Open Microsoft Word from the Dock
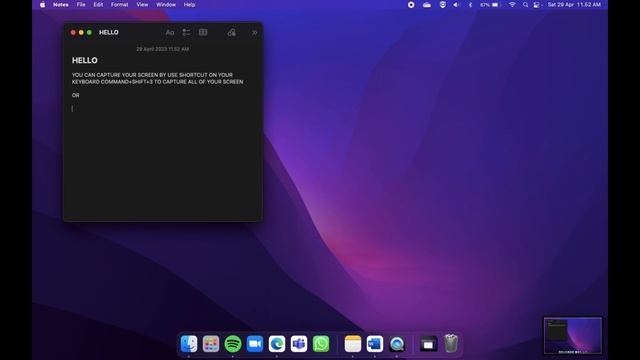 coord(375,344)
